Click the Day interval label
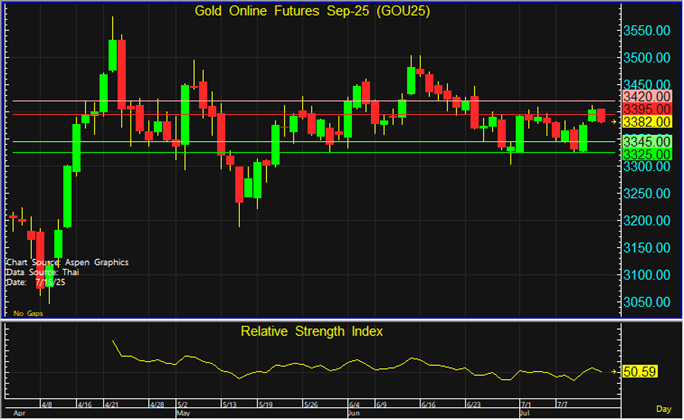Image resolution: width=684 pixels, height=420 pixels. (664, 410)
